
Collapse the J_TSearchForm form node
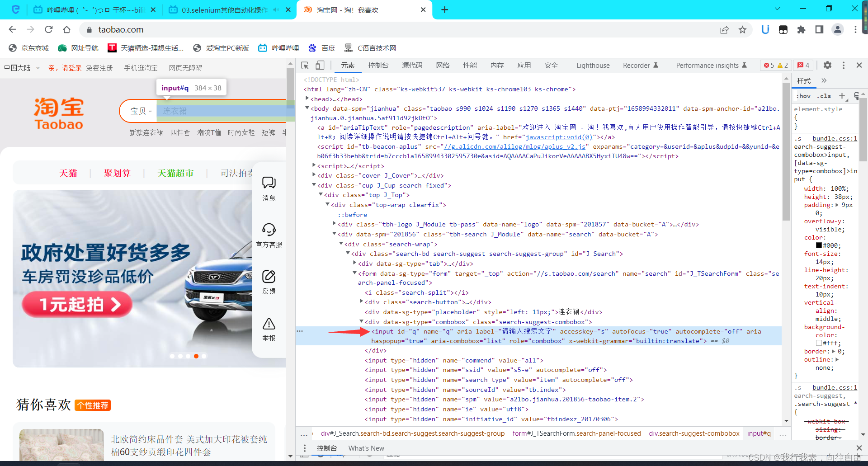pyautogui.click(x=354, y=273)
